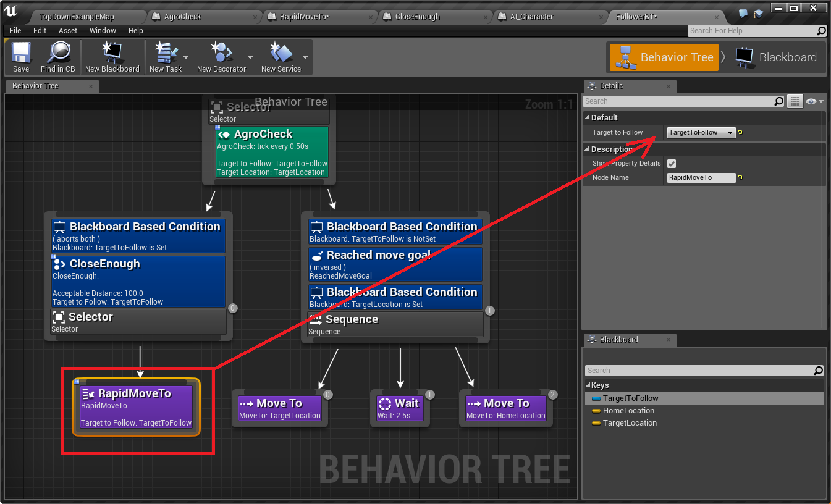The height and width of the screenshot is (504, 831).
Task: Click the New Decorator toolbar icon
Action: [x=221, y=54]
